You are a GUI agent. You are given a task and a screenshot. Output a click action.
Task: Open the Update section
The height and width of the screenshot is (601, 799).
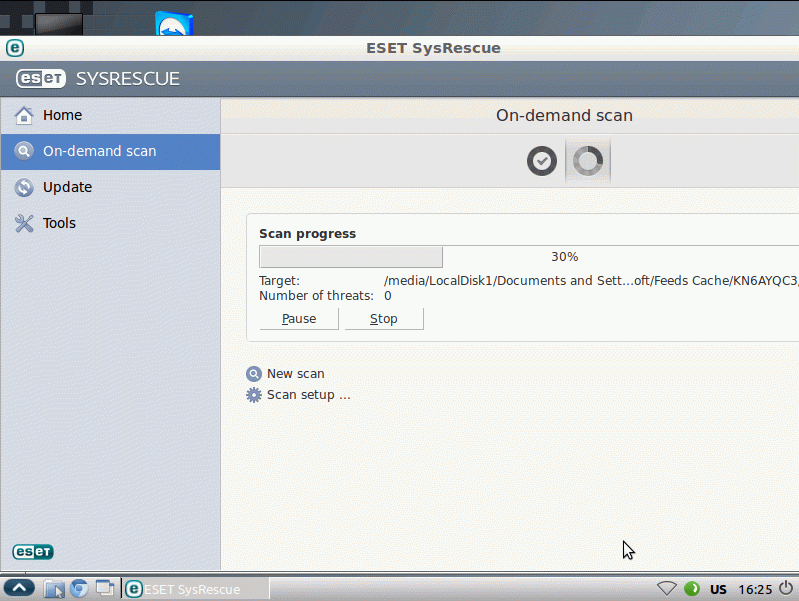pos(110,187)
